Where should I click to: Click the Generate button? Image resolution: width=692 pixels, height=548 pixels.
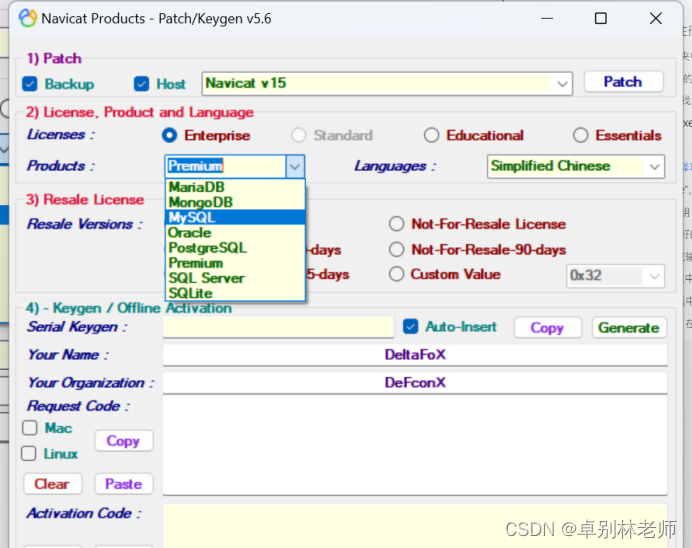click(629, 328)
